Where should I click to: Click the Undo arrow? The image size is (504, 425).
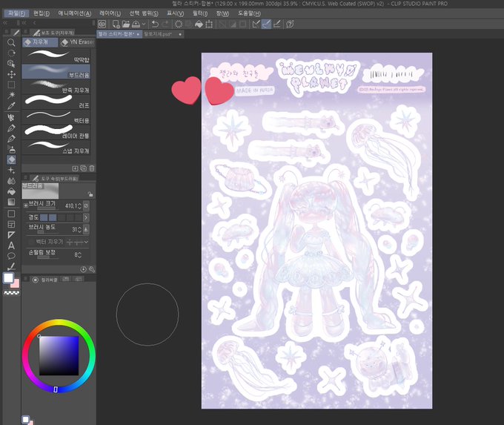(155, 24)
